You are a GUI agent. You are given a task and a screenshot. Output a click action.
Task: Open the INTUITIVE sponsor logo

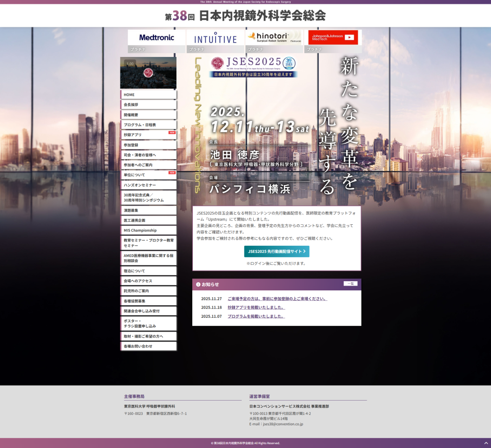coord(215,38)
